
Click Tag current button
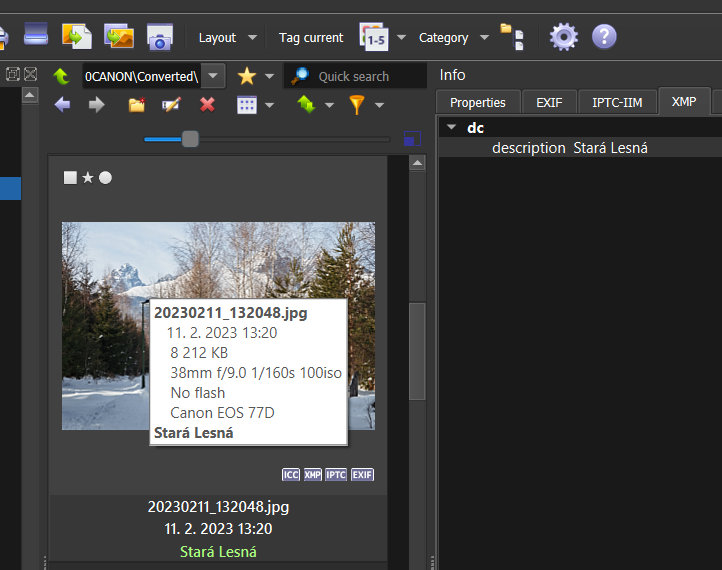pyautogui.click(x=311, y=37)
